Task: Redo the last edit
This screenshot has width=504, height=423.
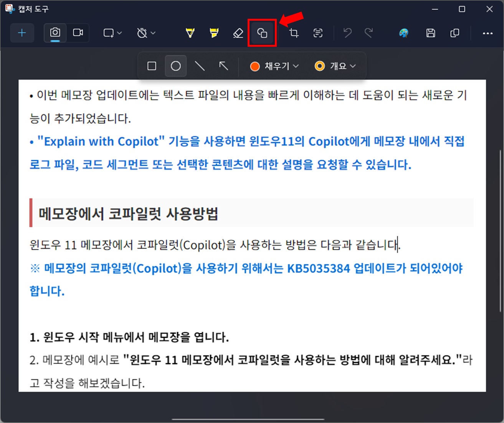Action: coord(368,33)
